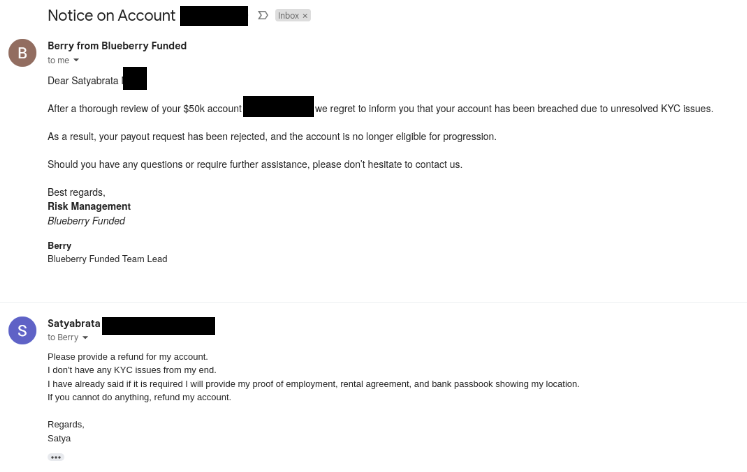Click the 'payout request has been rejected' sentence
This screenshot has width=747, height=472.
click(x=270, y=136)
